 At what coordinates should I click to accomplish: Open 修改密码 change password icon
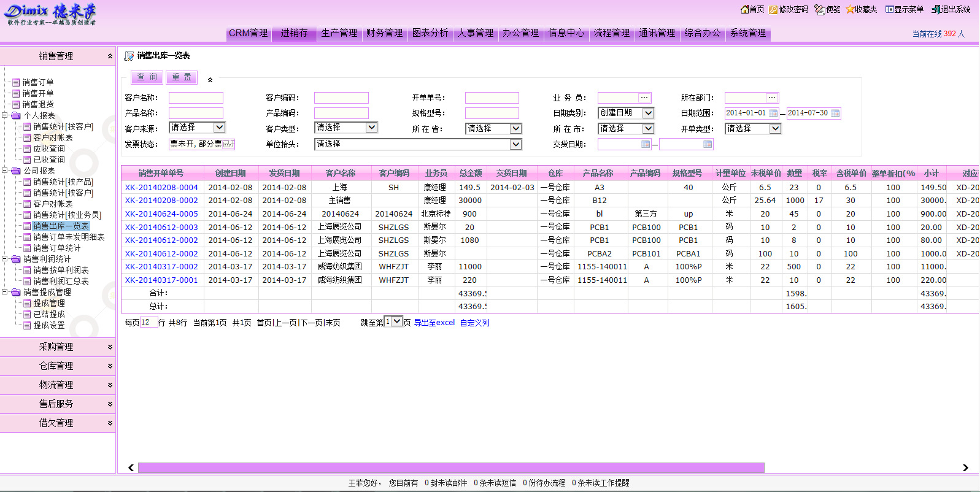pos(773,9)
